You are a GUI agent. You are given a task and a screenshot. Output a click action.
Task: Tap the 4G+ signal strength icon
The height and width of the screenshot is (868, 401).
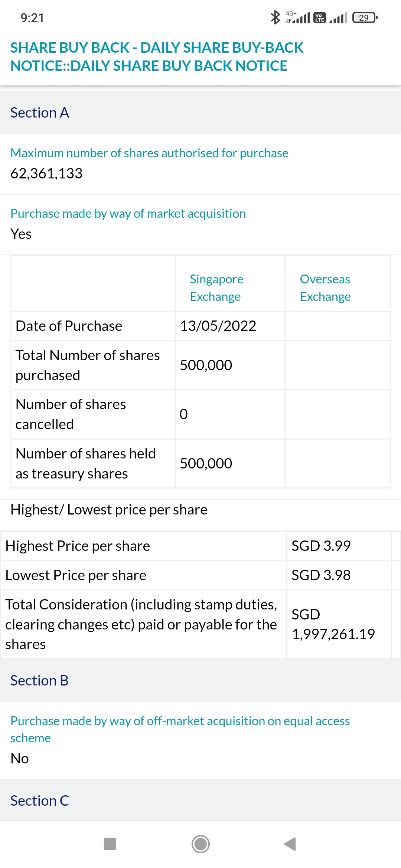pos(298,17)
